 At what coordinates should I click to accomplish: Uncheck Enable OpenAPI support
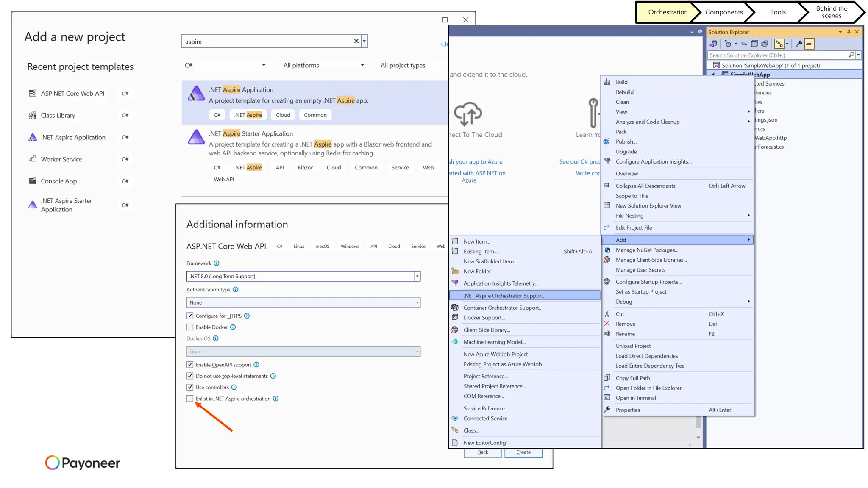[x=190, y=365]
